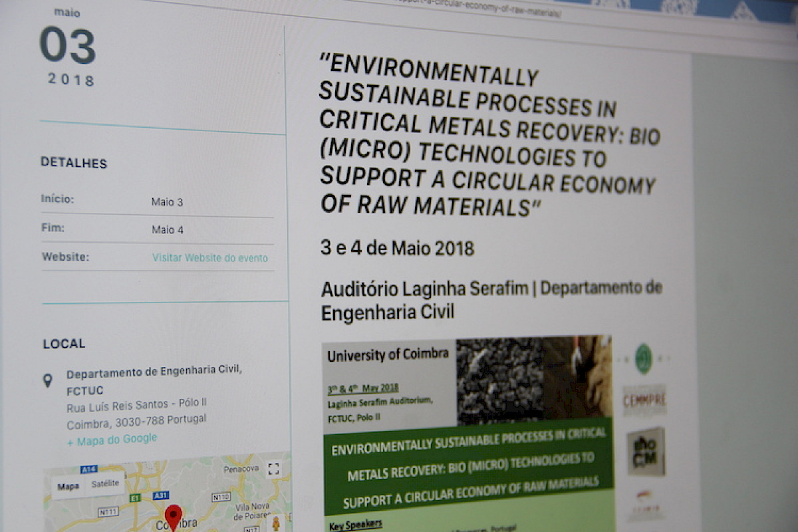Viewport: 798px width, 532px height.
Task: Switch map to Mapa view
Action: 68,486
